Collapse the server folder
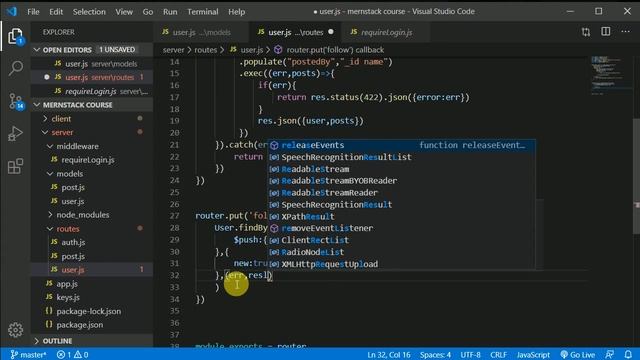Image resolution: width=640 pixels, height=360 pixels. [x=92, y=132]
